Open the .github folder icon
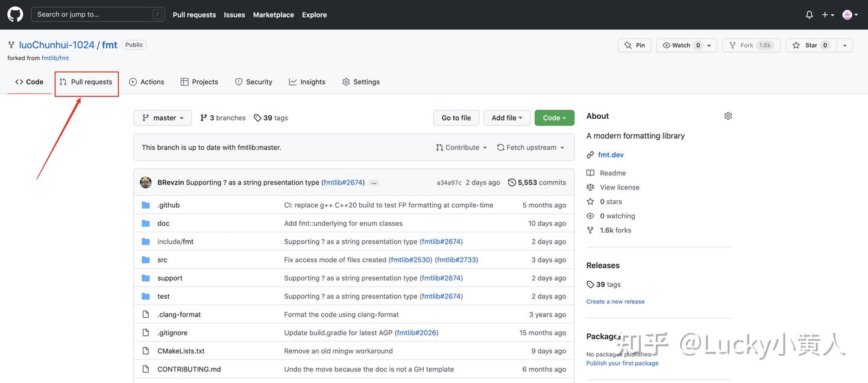 (146, 205)
